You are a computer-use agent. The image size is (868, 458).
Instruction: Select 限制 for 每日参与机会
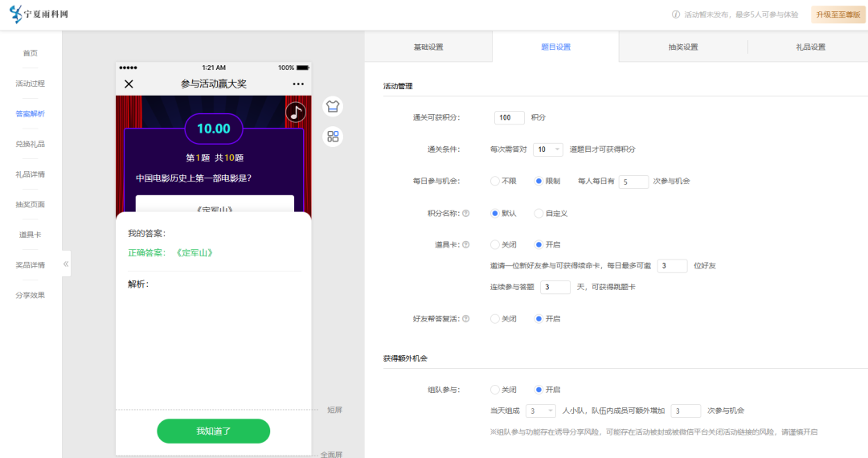547,181
